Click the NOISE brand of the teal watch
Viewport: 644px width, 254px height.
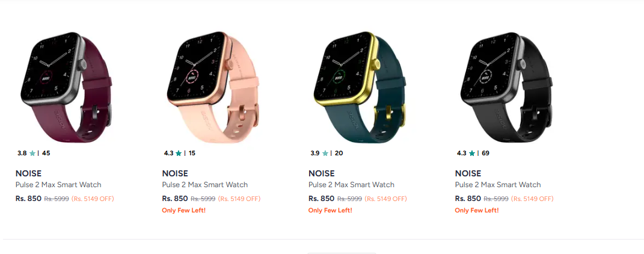(x=322, y=173)
